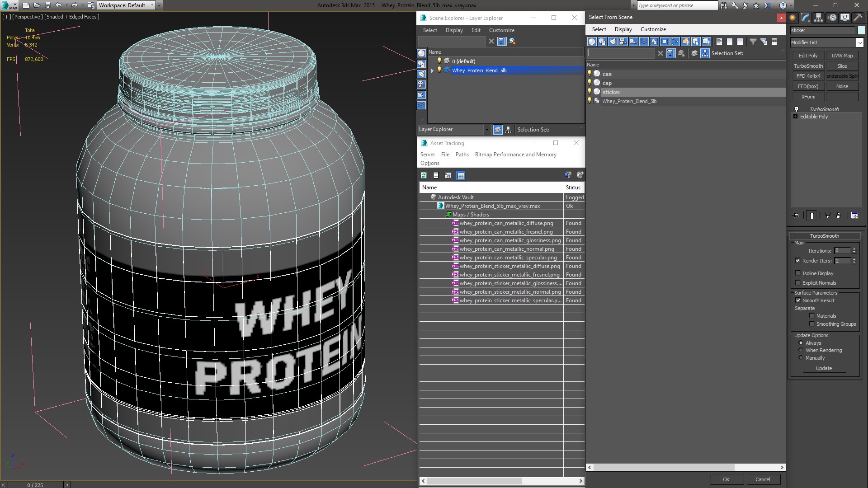868x488 pixels.
Task: Enable Separate by Smoothing Groups checkbox
Action: 811,324
